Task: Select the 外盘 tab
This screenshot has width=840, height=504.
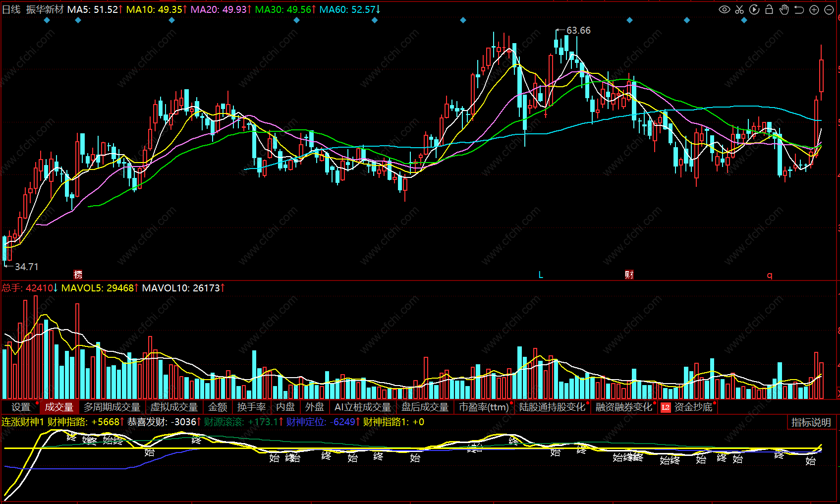Action: (315, 407)
